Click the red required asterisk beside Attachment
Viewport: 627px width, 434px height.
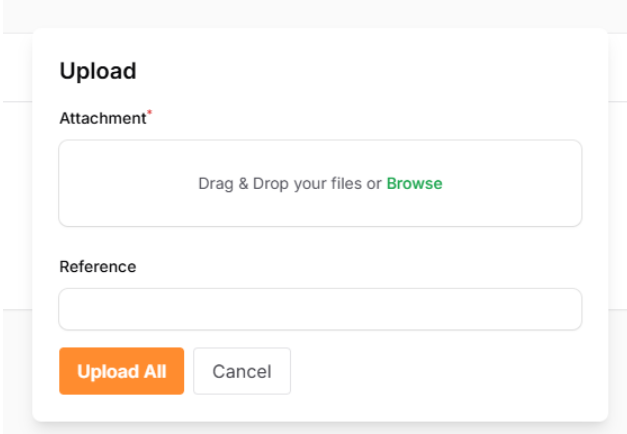(x=150, y=115)
